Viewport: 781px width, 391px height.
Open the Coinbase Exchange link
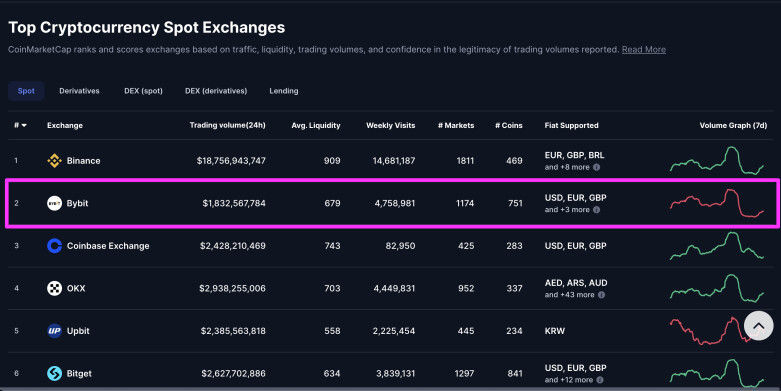click(x=108, y=246)
